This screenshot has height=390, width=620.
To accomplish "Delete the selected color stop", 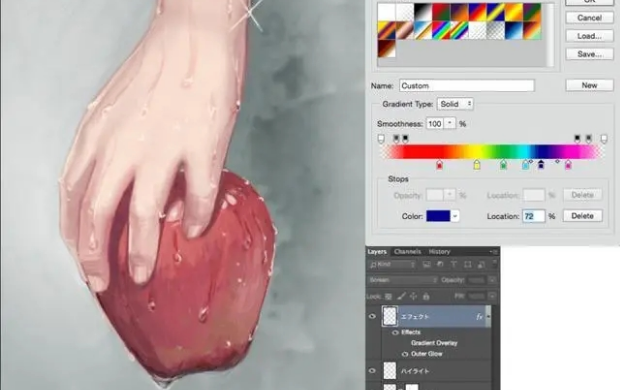I will click(582, 216).
